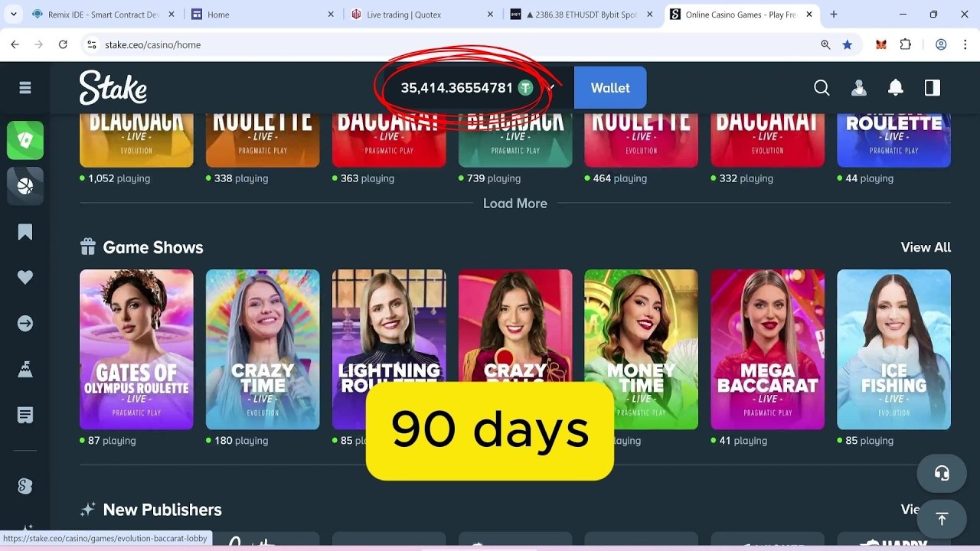Viewport: 980px width, 551px height.
Task: Click the Stake S badge sidebar icon
Action: coord(25,486)
